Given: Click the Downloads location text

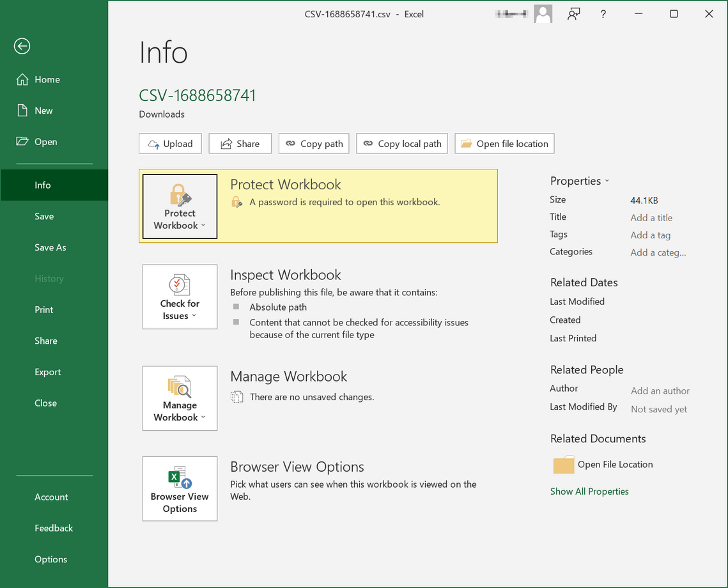Looking at the screenshot, I should [x=162, y=114].
